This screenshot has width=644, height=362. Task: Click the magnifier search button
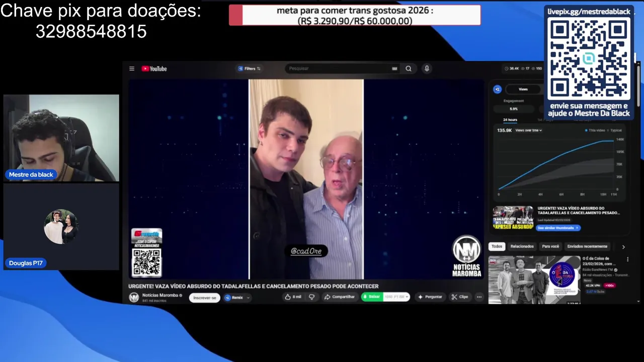point(409,69)
